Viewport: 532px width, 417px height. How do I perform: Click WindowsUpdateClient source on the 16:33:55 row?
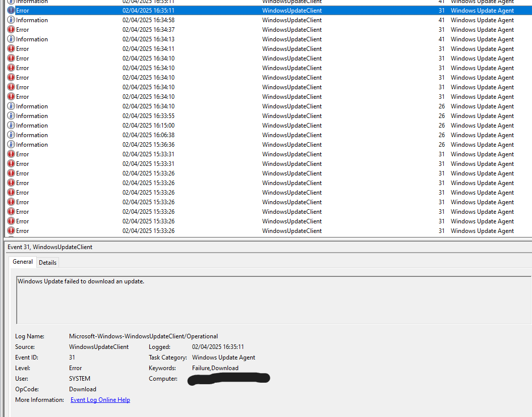coord(292,115)
